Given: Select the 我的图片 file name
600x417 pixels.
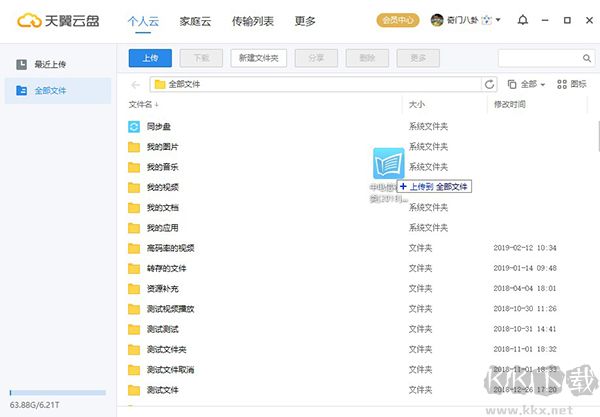Looking at the screenshot, I should point(163,147).
